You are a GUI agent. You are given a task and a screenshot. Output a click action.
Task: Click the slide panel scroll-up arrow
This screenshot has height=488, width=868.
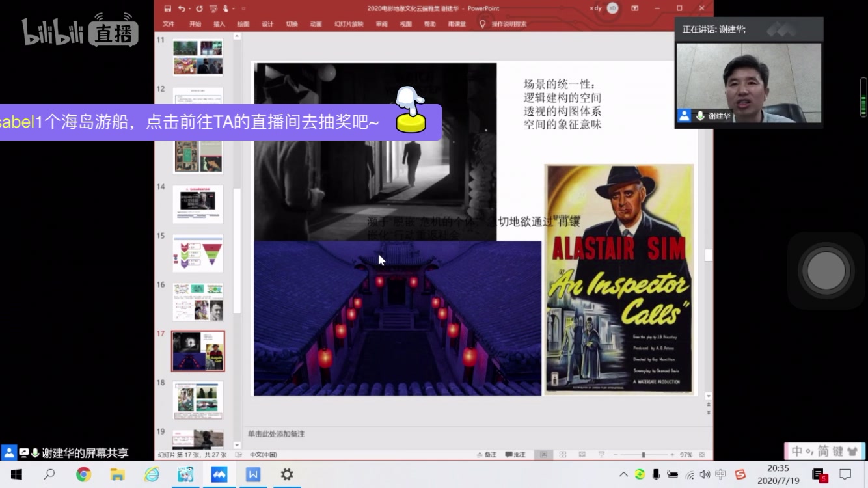(237, 37)
